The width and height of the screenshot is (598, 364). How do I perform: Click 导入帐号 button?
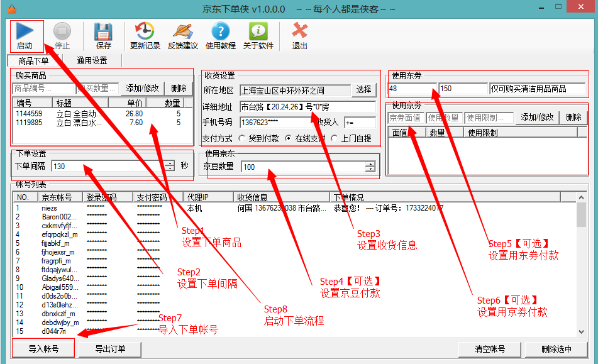(x=43, y=349)
